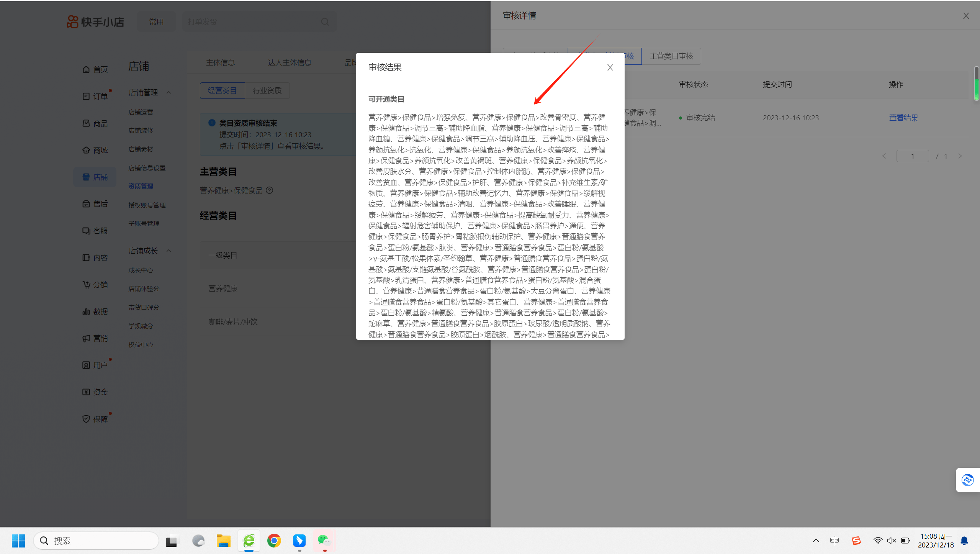Go to 首页 in sidebar
The width and height of the screenshot is (980, 554).
tap(95, 69)
